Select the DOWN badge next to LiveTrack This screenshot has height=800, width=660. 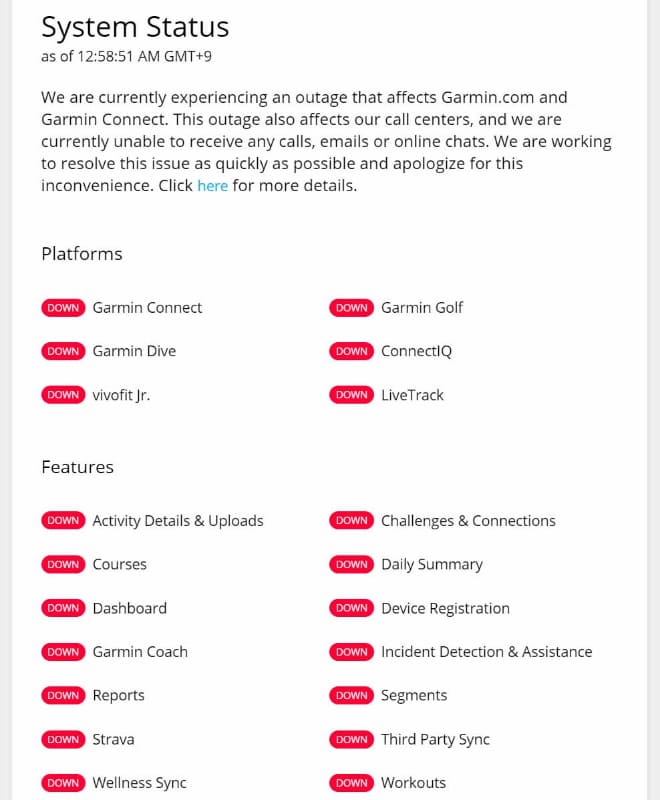(352, 395)
